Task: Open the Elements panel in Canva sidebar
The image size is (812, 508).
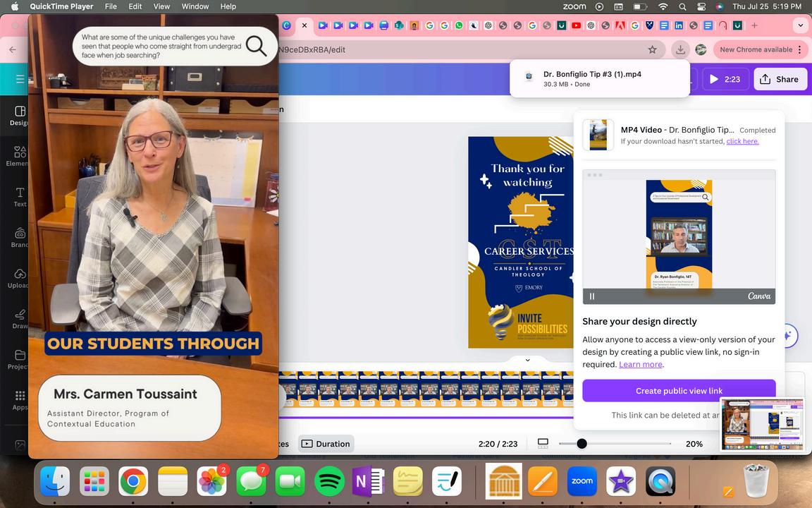Action: pos(19,155)
